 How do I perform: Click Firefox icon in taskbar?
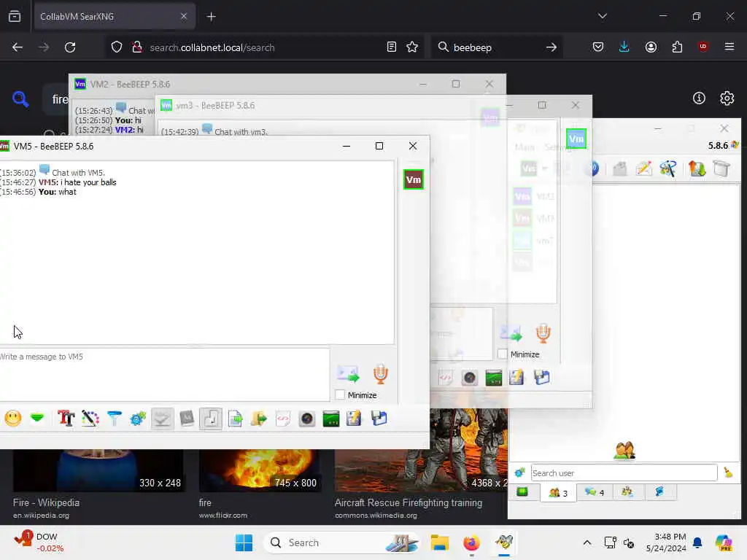[471, 542]
